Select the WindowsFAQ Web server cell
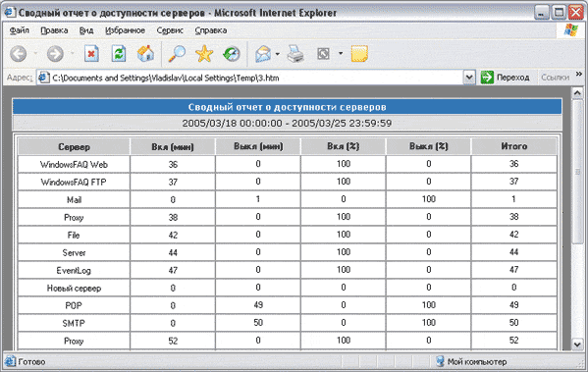Image resolution: width=588 pixels, height=372 pixels. coord(74,164)
